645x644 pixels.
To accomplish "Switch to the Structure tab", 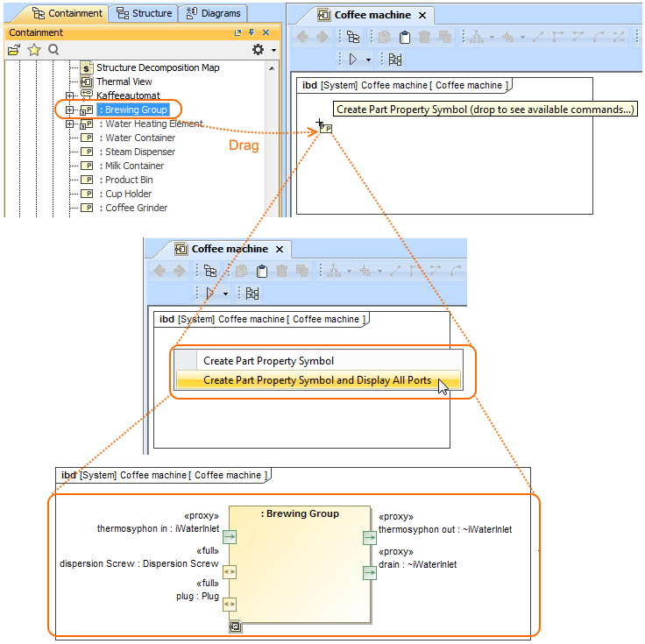I will pyautogui.click(x=145, y=13).
